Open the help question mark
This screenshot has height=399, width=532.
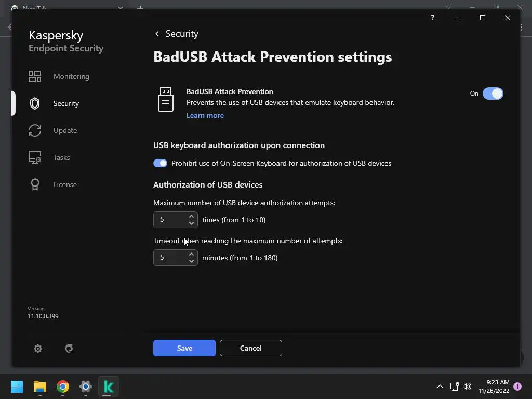(432, 18)
